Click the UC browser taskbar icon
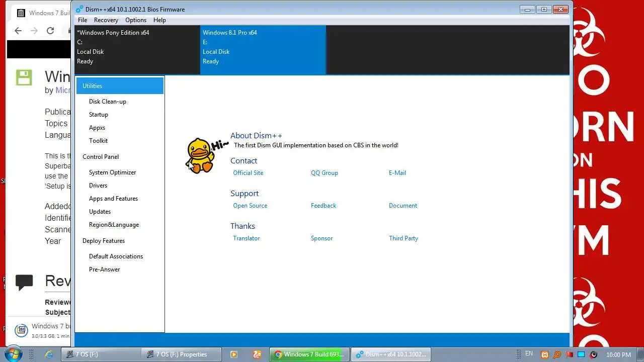The width and height of the screenshot is (644, 362). 257,354
